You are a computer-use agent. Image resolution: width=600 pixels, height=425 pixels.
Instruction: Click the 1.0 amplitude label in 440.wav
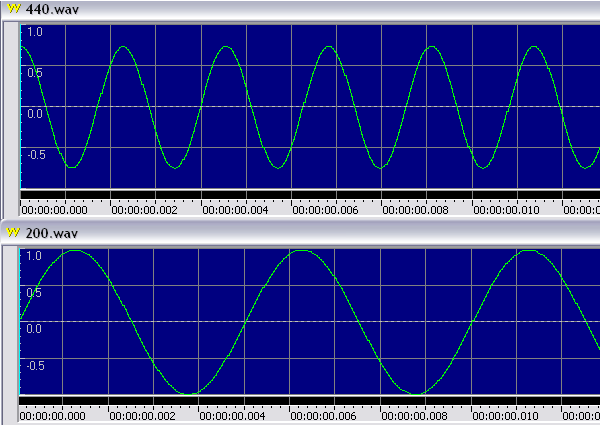point(34,32)
